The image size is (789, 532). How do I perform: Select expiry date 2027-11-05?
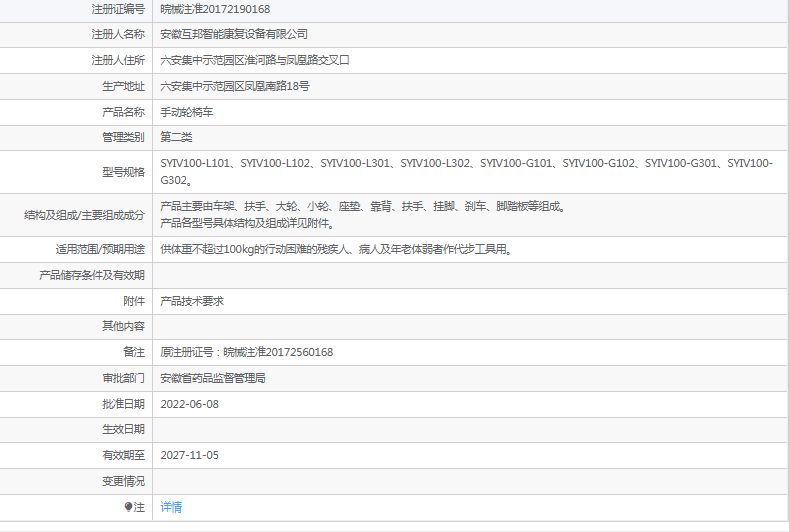pos(190,455)
